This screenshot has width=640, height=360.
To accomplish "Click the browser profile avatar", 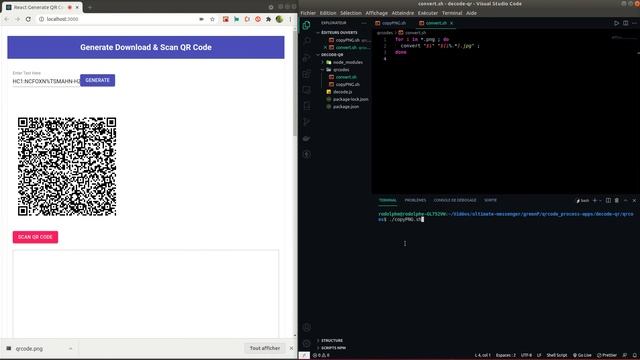I will pyautogui.click(x=279, y=19).
